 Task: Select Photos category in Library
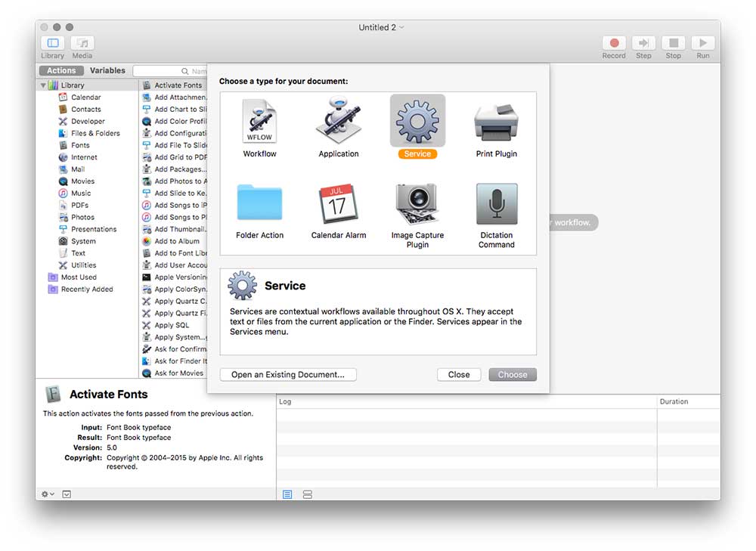(82, 218)
